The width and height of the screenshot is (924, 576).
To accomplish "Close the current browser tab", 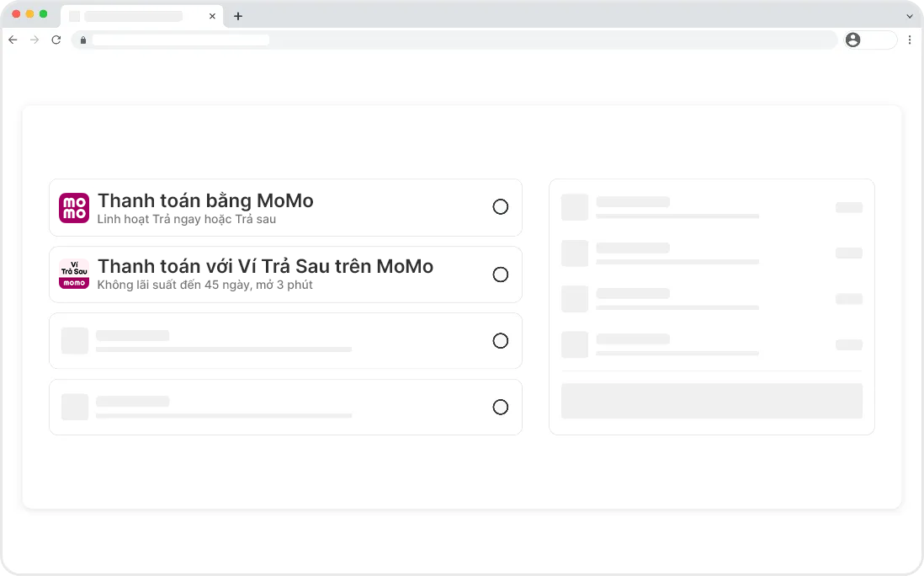I will point(212,16).
